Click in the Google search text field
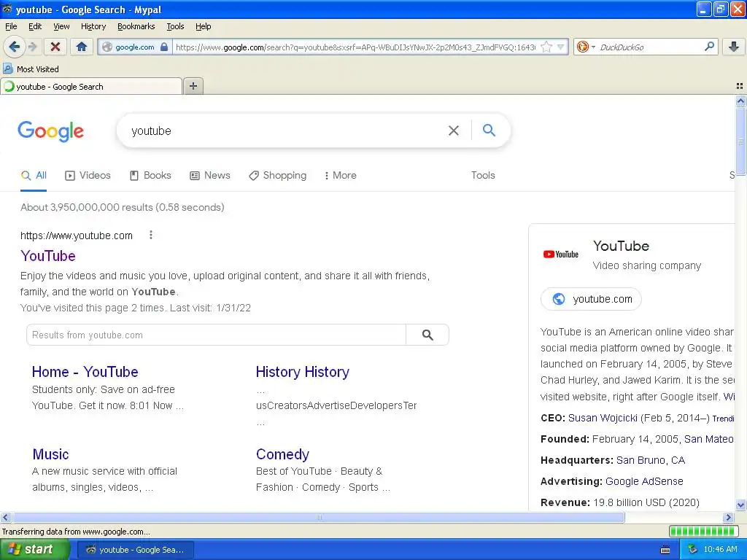 point(286,131)
